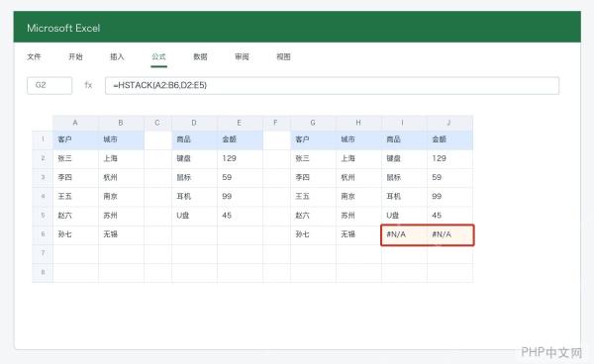Select the 公式 tab
The height and width of the screenshot is (364, 594).
click(x=158, y=56)
